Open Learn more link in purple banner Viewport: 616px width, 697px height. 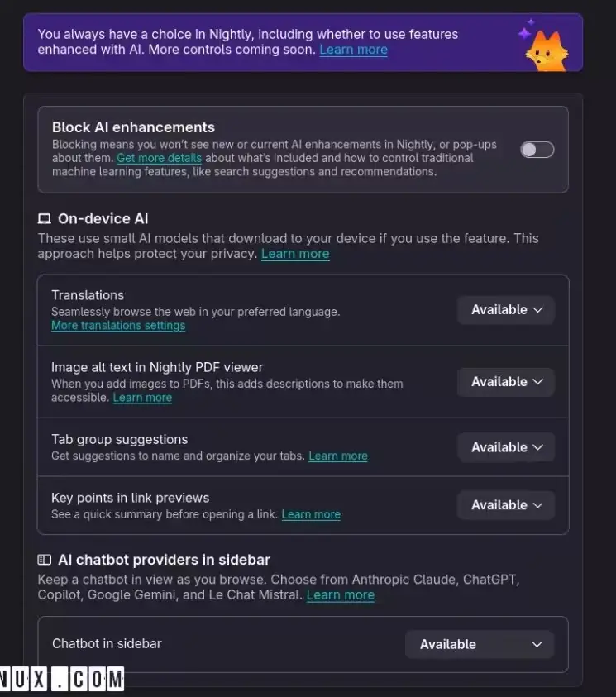click(x=353, y=50)
